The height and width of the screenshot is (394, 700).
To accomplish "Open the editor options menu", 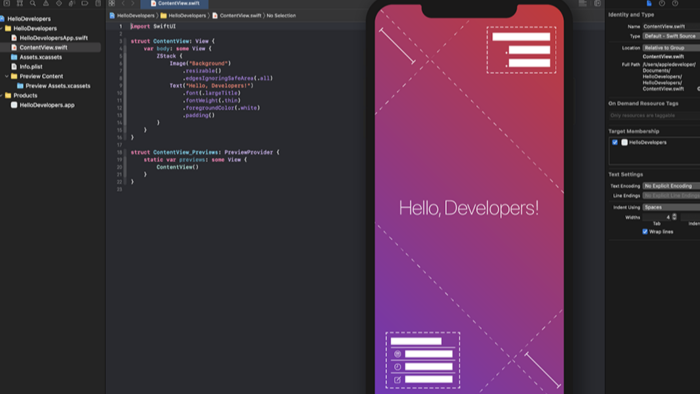I will coord(583,3).
